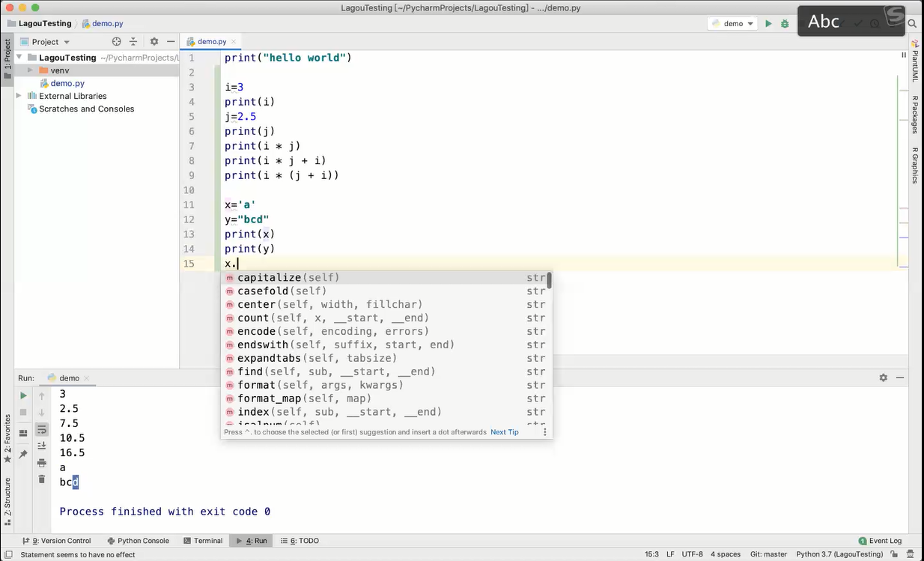This screenshot has width=924, height=561.
Task: Click the completion list scrollbar thumb
Action: click(x=550, y=281)
